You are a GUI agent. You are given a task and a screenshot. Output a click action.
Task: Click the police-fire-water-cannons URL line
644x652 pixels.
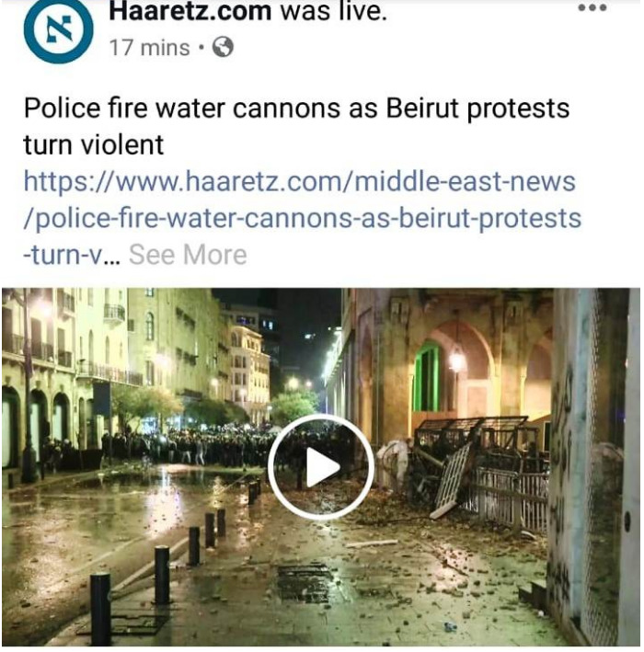(303, 218)
